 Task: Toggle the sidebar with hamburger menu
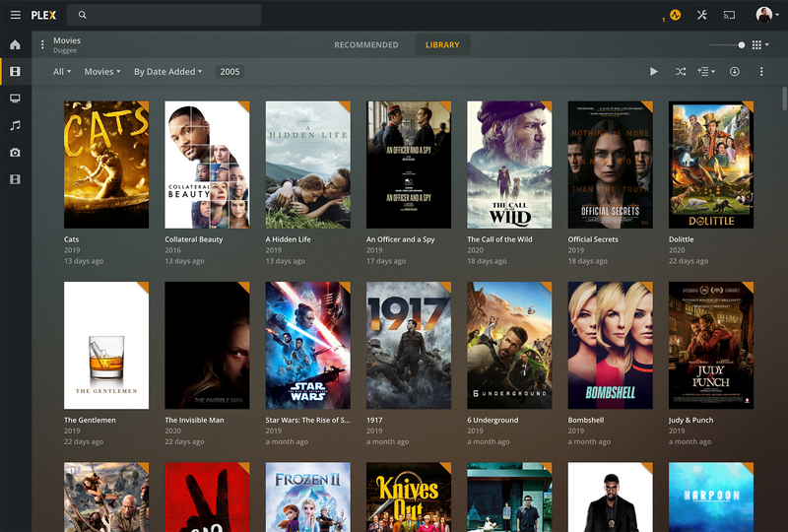[15, 15]
